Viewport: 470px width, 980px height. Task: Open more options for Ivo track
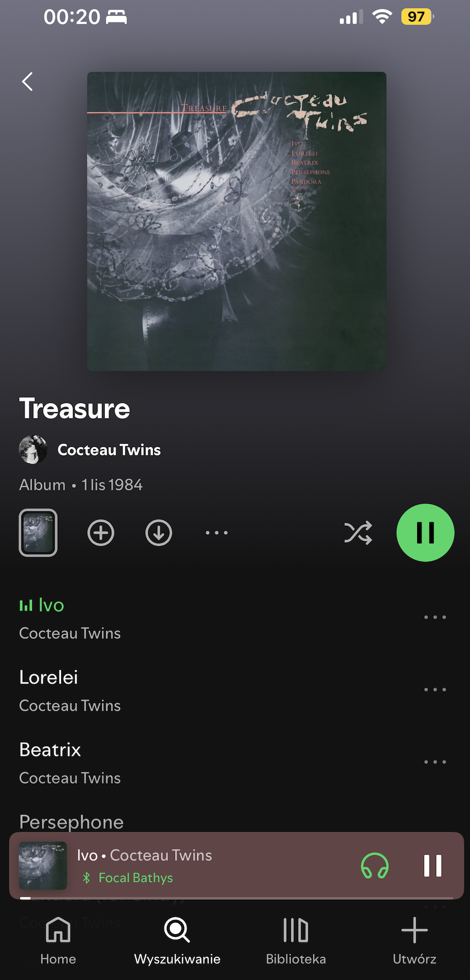[435, 617]
